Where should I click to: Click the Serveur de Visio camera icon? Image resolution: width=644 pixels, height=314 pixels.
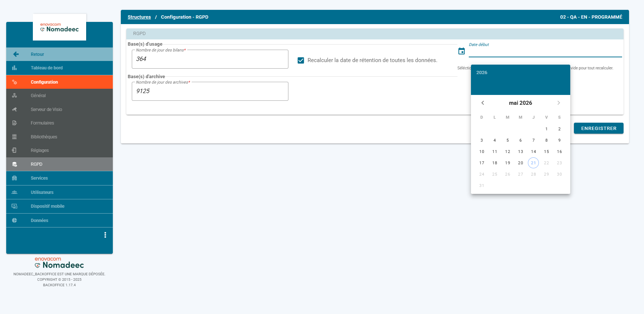15,110
